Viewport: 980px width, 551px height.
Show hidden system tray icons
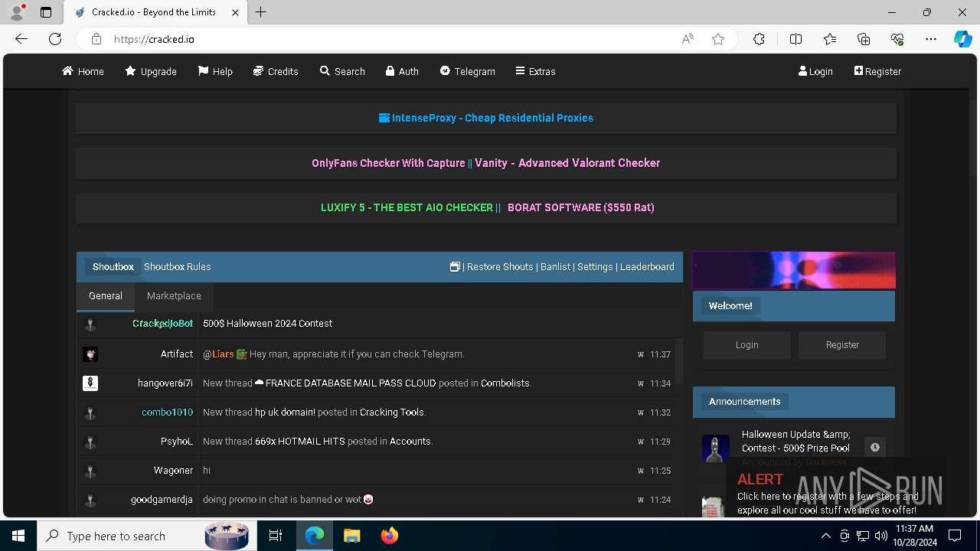click(825, 536)
